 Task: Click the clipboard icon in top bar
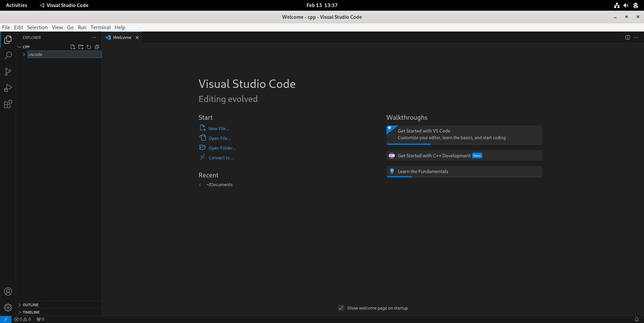tap(636, 5)
